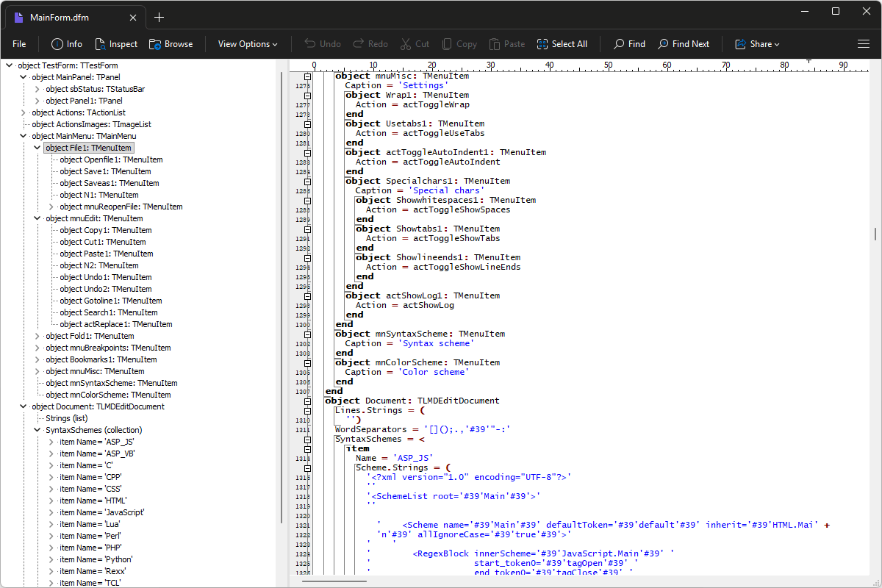Click the Find magnifier icon
882x588 pixels.
pos(619,44)
